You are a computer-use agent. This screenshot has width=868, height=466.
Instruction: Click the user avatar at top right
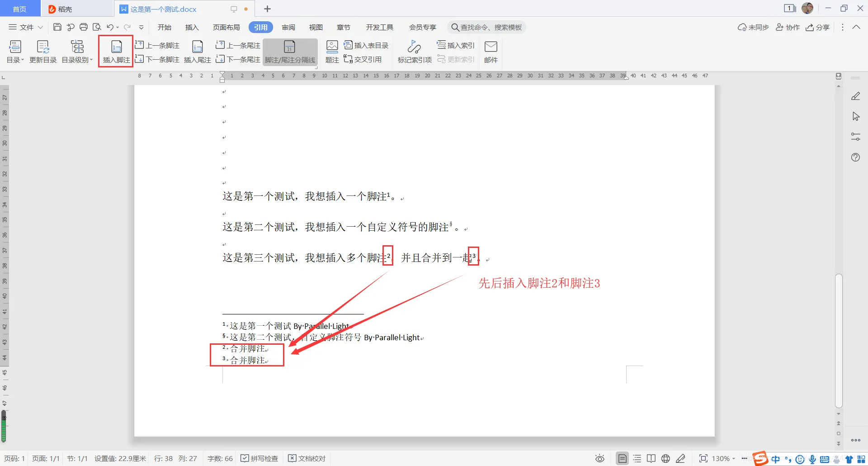[807, 8]
